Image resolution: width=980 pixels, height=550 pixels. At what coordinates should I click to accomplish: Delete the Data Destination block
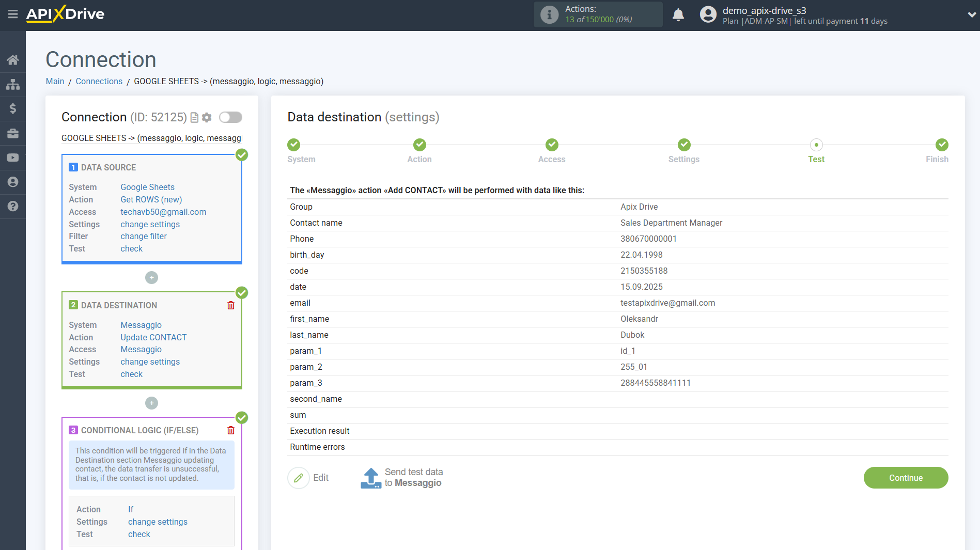click(231, 305)
